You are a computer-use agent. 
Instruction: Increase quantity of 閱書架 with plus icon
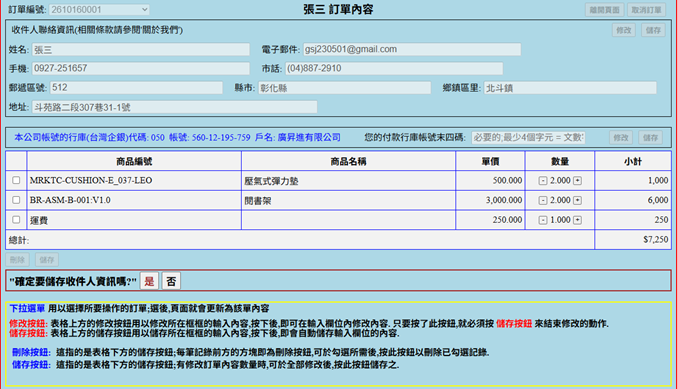[577, 201]
